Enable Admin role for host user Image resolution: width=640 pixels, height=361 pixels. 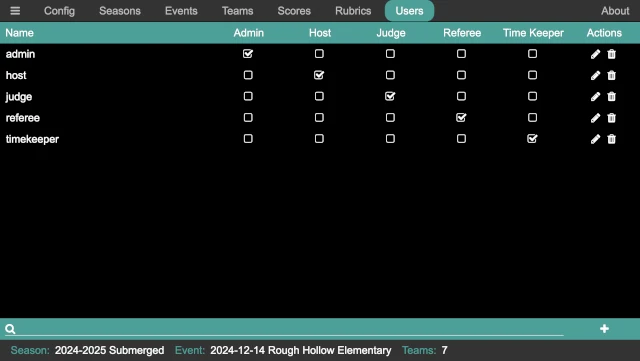(x=248, y=75)
